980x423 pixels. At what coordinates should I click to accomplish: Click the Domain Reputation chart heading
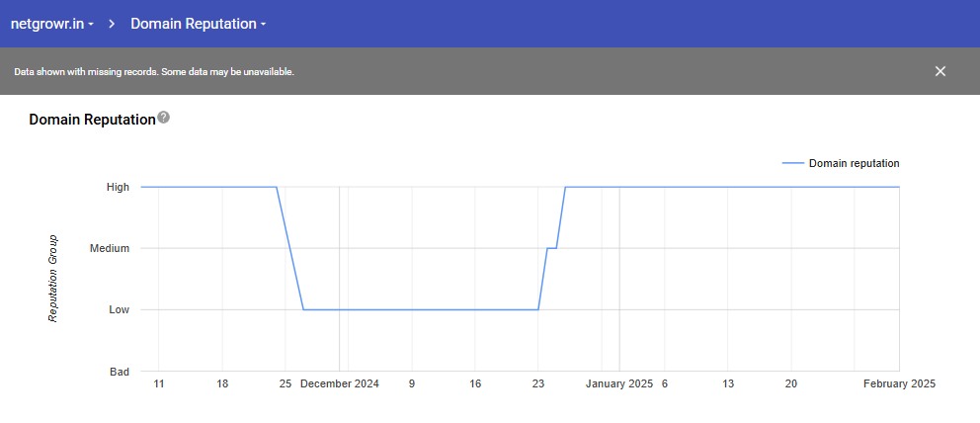(92, 120)
